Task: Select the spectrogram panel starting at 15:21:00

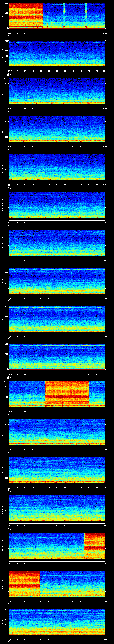Action: pos(57,281)
